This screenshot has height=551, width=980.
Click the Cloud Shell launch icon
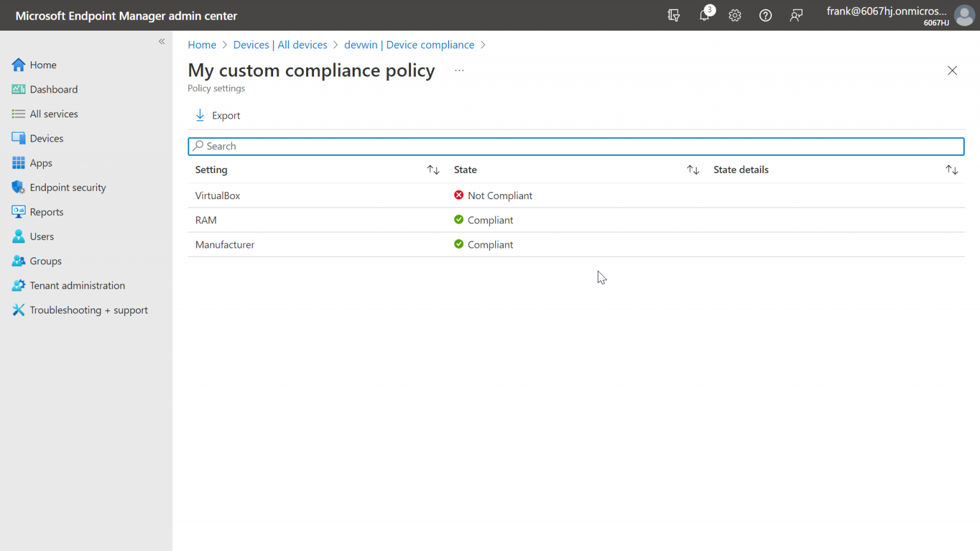(674, 15)
